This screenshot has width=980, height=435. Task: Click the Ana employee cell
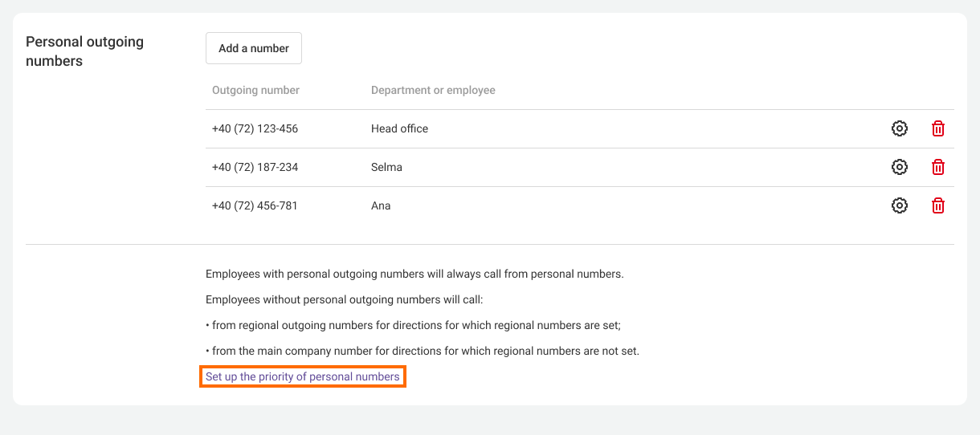[x=381, y=205]
